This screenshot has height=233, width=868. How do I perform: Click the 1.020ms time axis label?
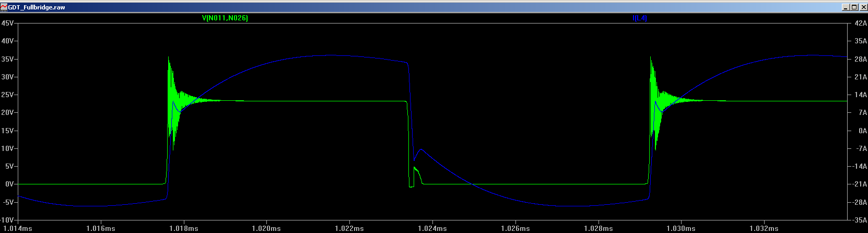[266, 228]
